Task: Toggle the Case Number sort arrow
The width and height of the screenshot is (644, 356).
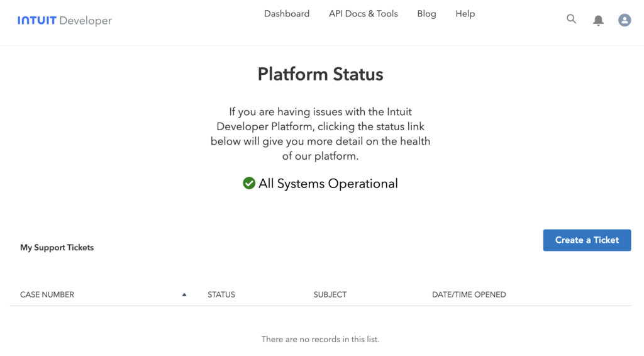Action: point(184,294)
